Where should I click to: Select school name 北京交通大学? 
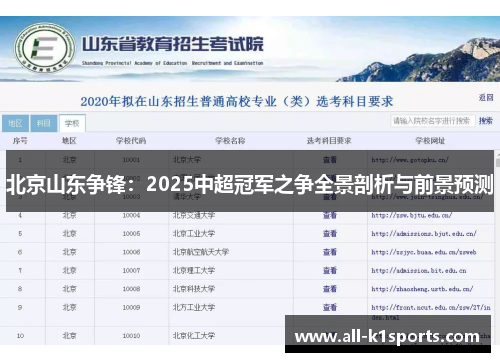tap(194, 215)
